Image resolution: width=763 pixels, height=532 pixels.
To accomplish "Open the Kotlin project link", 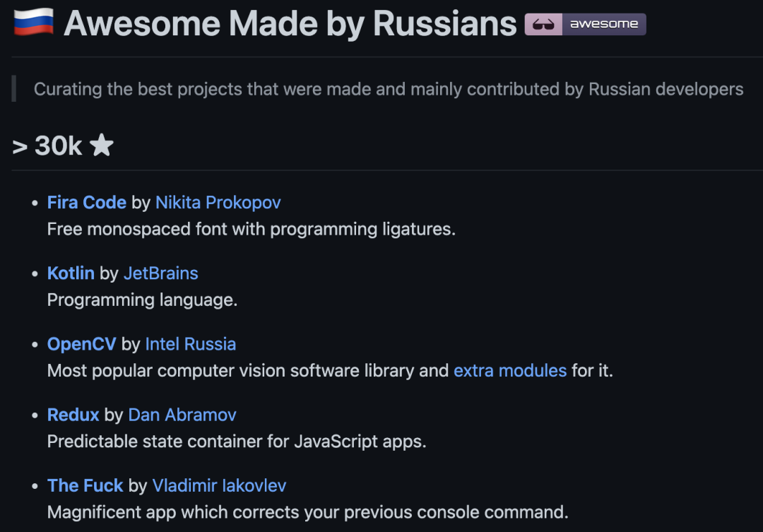I will [x=71, y=273].
